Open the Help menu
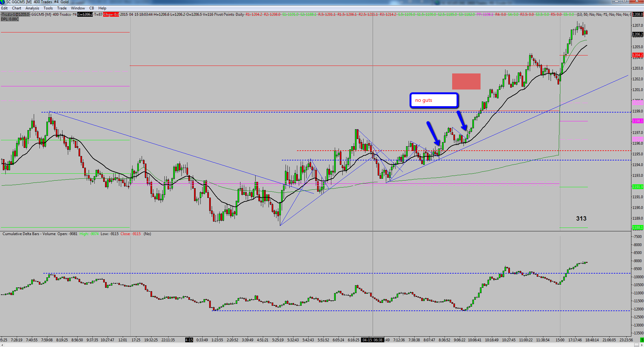Viewport: 644px width, 347px height. tap(102, 8)
